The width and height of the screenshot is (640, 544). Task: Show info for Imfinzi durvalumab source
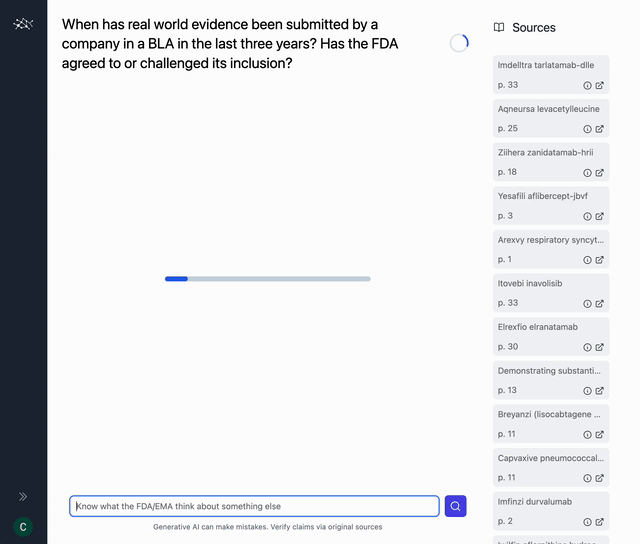587,522
